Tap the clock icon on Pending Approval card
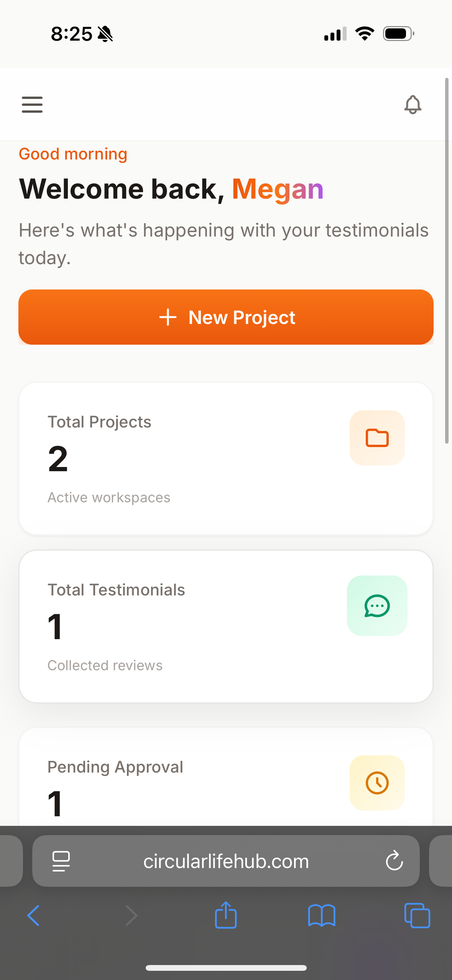452x980 pixels. (x=377, y=783)
